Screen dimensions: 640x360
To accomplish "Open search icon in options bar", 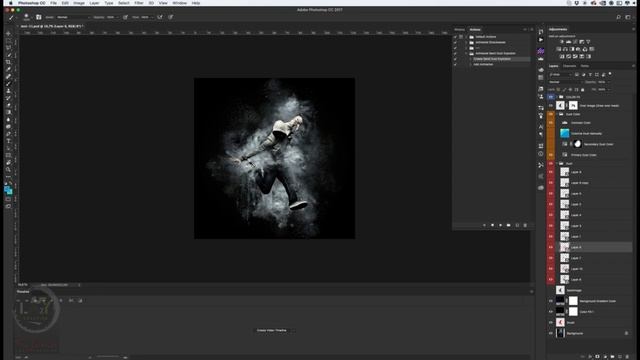I will [619, 17].
